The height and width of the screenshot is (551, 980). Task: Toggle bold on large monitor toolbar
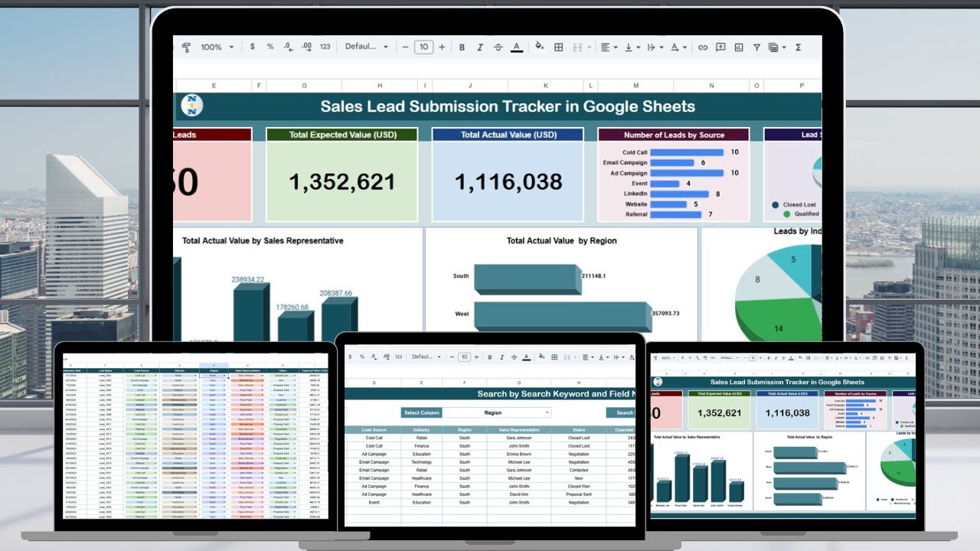point(462,47)
